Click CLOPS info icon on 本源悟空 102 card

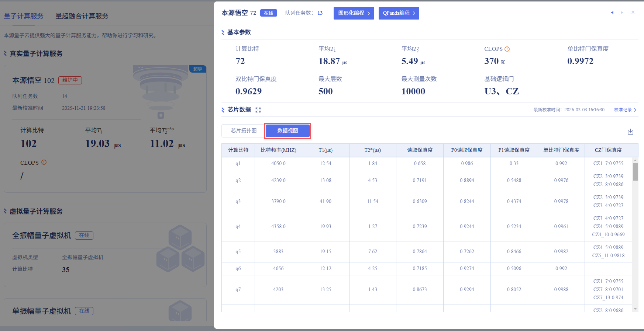[x=44, y=162]
